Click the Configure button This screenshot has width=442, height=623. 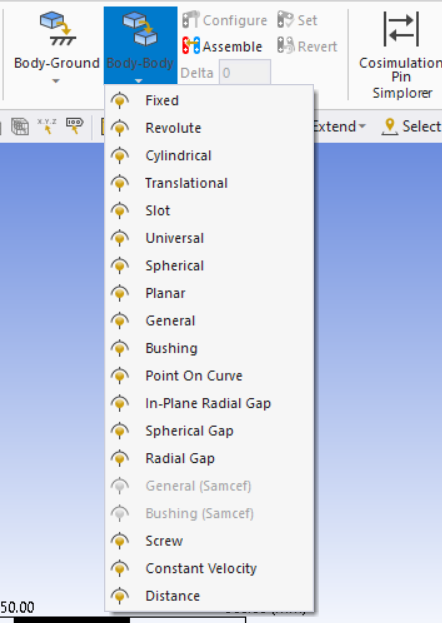[225, 20]
